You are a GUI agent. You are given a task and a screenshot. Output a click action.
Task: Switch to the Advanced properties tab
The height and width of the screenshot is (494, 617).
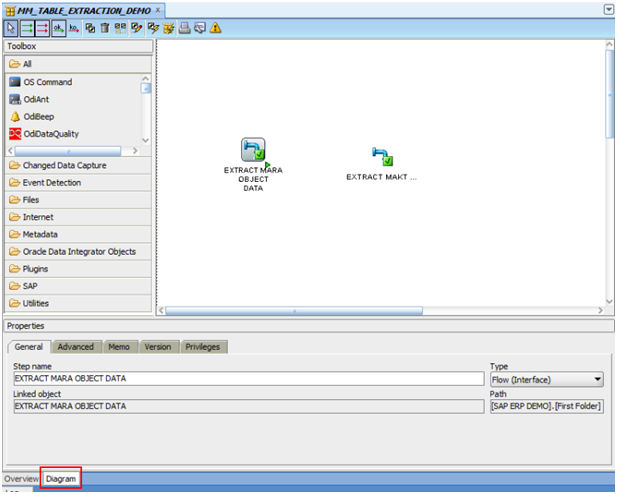[76, 347]
